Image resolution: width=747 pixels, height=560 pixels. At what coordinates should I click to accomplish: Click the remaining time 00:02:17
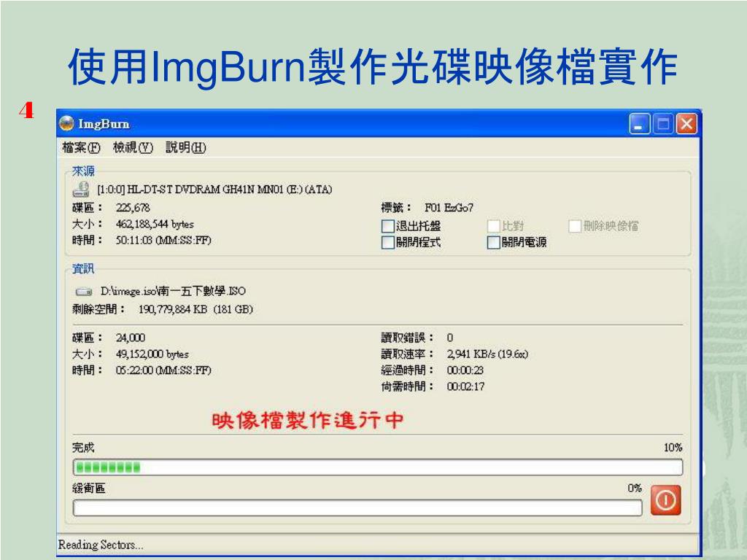[465, 386]
